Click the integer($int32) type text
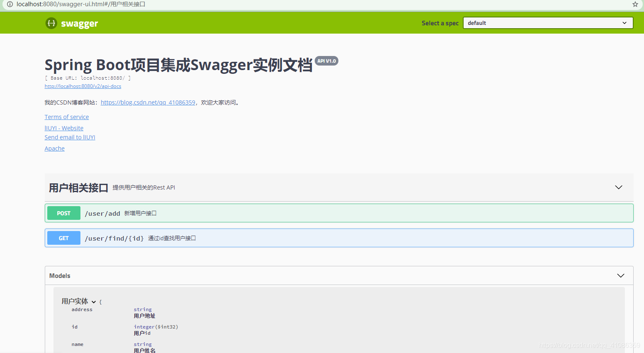644x353 pixels. tap(156, 327)
